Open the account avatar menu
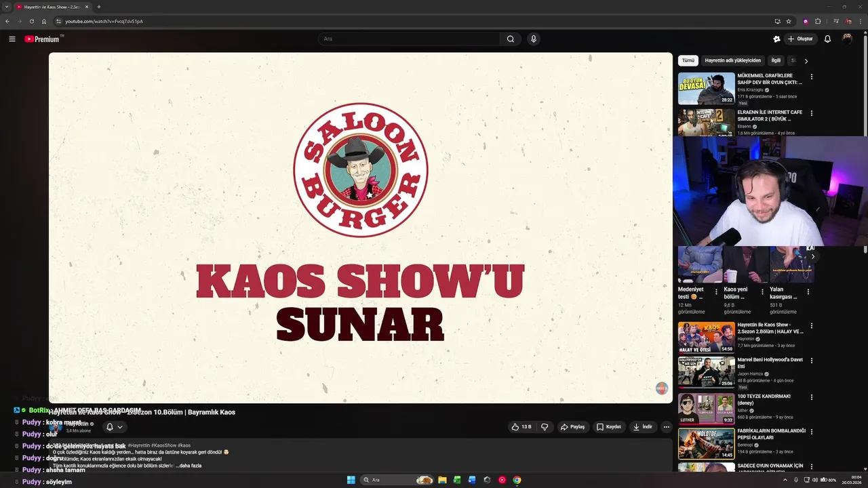The image size is (868, 488). pyautogui.click(x=847, y=39)
